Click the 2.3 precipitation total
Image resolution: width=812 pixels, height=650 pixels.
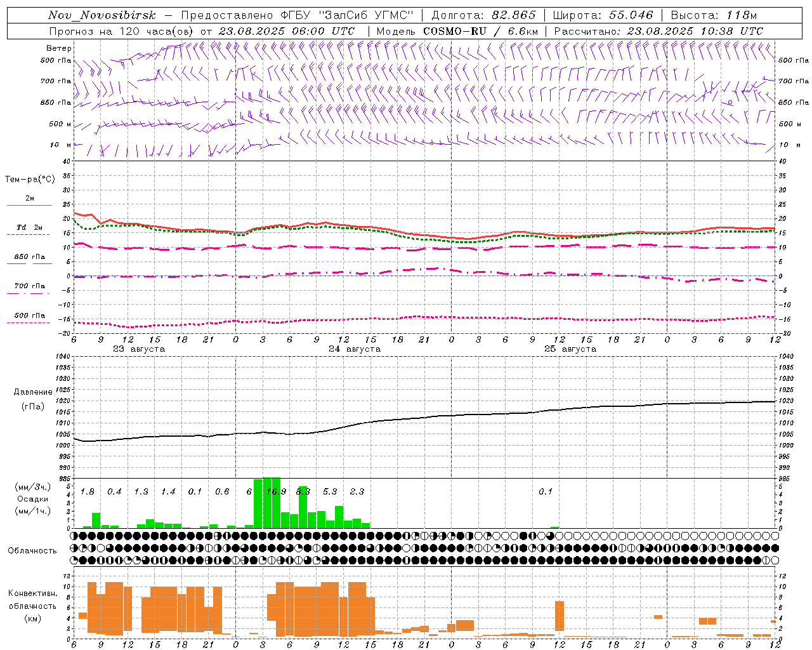[x=357, y=492]
